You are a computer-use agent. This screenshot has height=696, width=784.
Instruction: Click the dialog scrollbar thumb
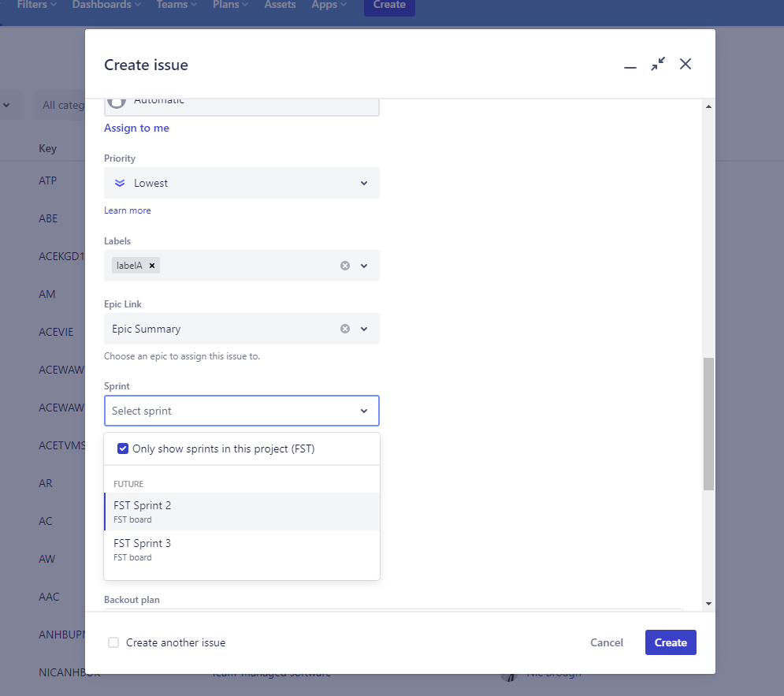pos(708,424)
